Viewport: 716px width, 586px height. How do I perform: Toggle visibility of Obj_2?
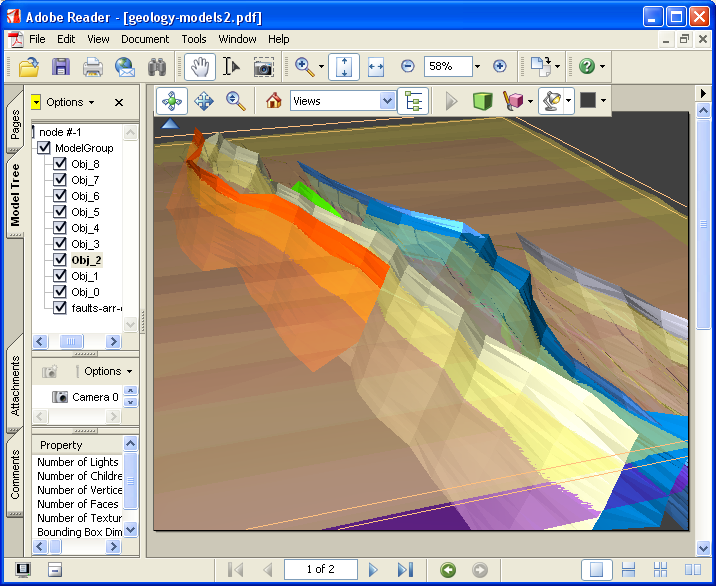coord(60,260)
